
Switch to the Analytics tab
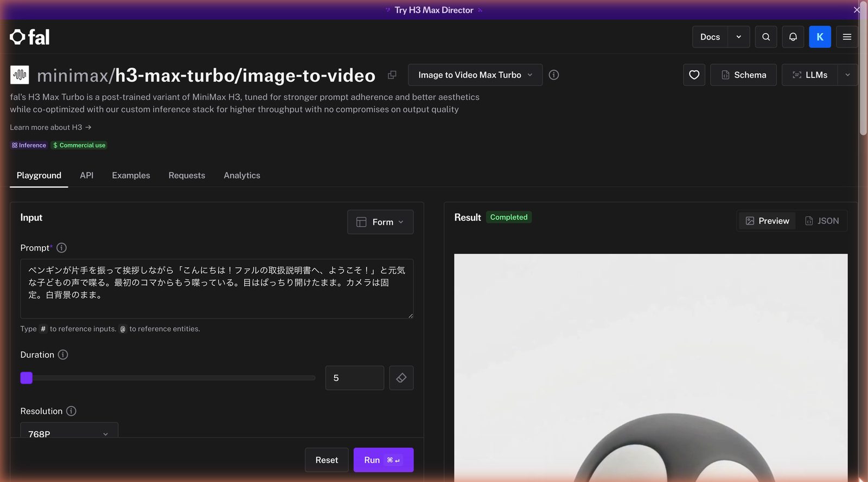point(242,175)
